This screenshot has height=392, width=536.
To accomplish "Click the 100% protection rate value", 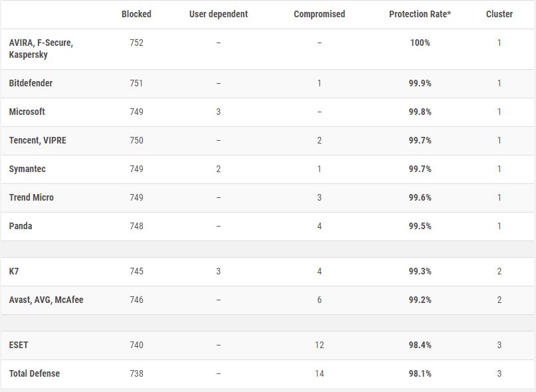I will [x=420, y=43].
